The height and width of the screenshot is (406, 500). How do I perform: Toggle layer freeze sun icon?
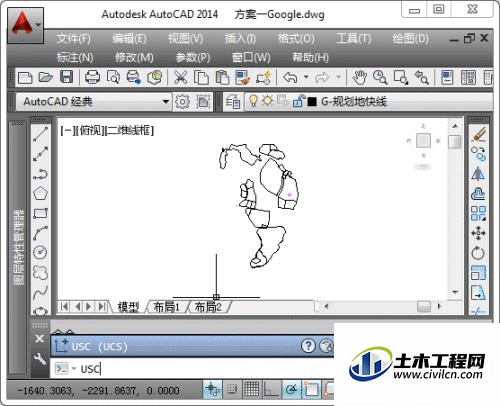[x=267, y=101]
